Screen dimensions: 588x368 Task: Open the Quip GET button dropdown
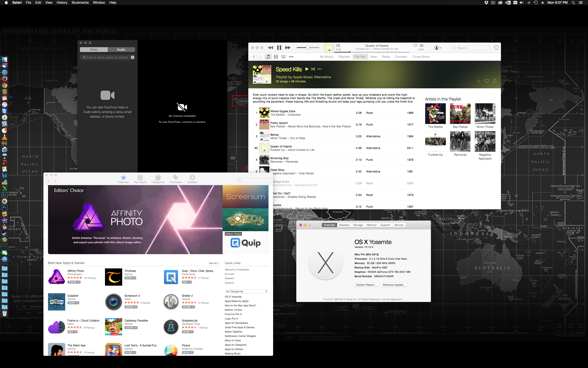tap(190, 282)
